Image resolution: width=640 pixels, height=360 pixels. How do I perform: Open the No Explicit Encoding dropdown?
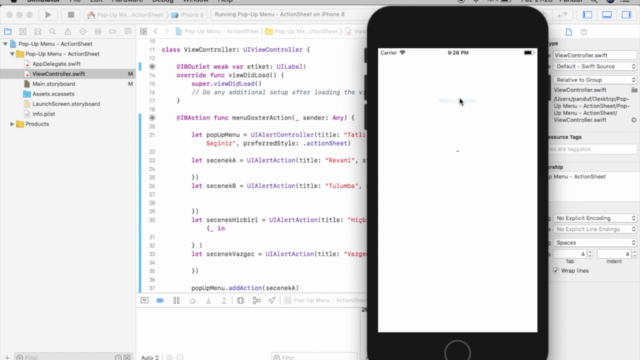point(595,218)
